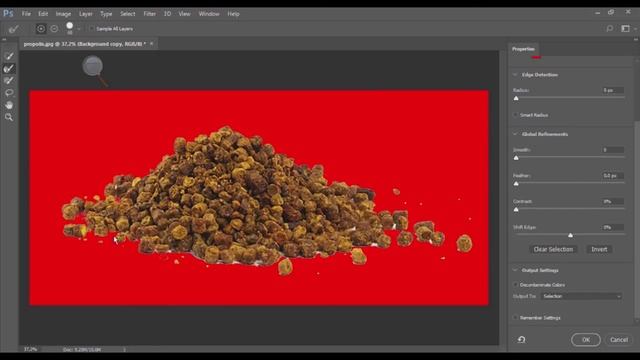The image size is (640, 360).
Task: Select the Lasso tool
Action: (x=9, y=93)
